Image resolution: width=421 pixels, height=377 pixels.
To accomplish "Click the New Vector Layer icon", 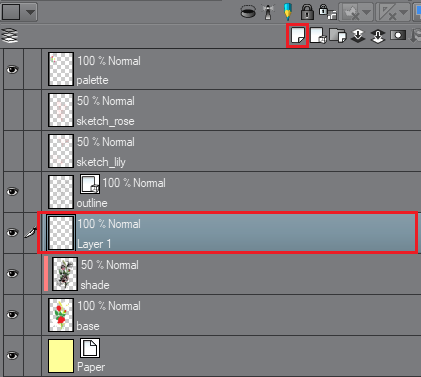I will (x=318, y=35).
